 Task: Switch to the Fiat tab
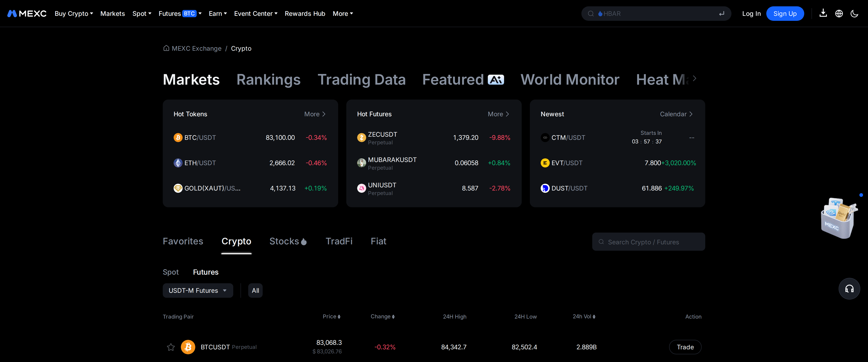[378, 241]
